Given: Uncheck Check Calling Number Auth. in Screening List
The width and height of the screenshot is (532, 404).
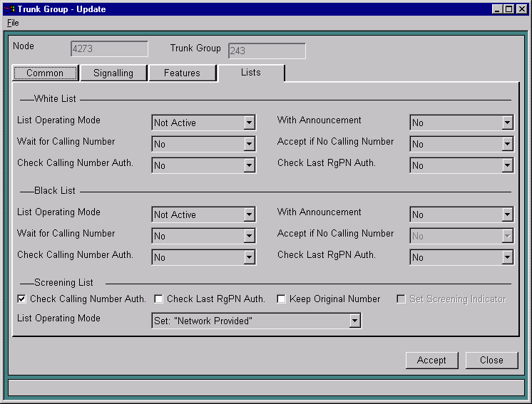Looking at the screenshot, I should (21, 299).
